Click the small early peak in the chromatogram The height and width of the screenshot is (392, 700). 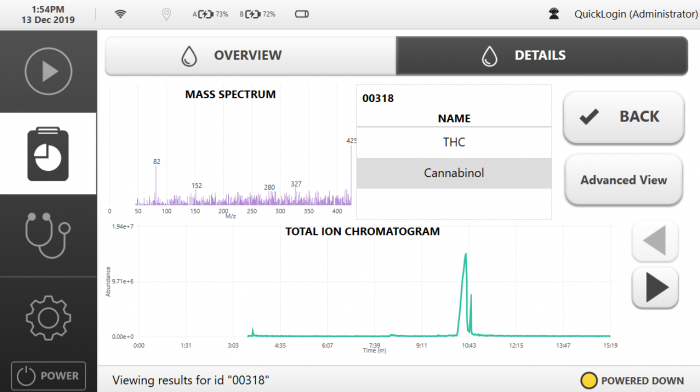pyautogui.click(x=253, y=331)
